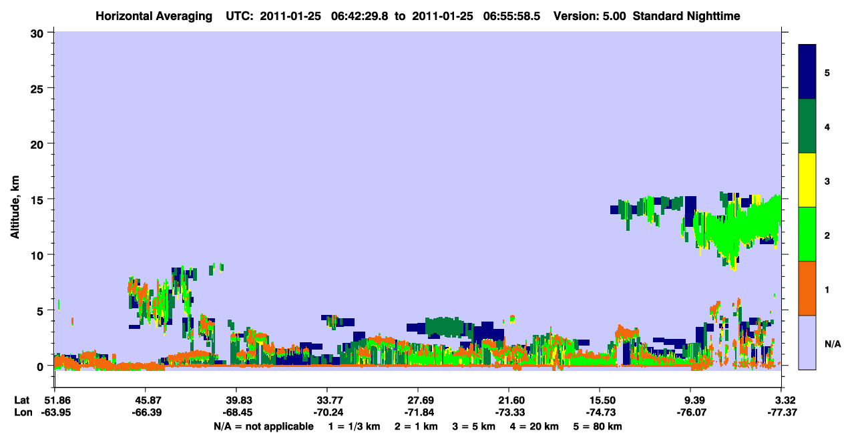Click the bright green colorbar segment labeled 2
This screenshot has height=445, width=868.
(x=807, y=234)
